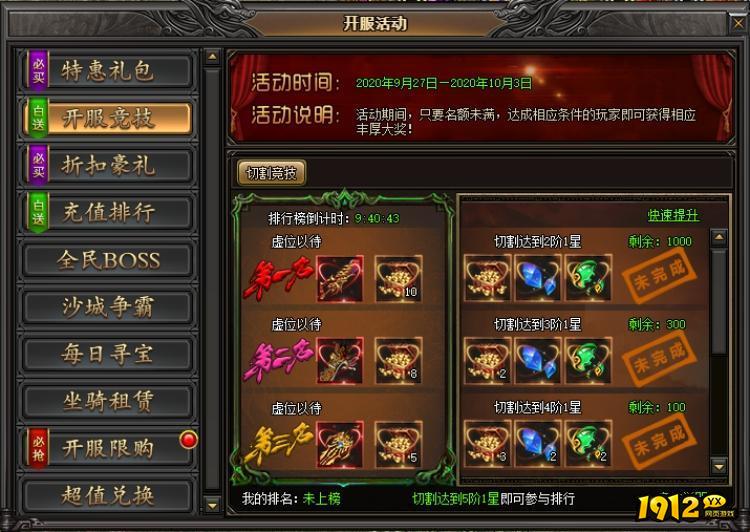Image resolution: width=750 pixels, height=532 pixels.
Task: Open the 全民BOSS activity button
Action: (x=108, y=260)
